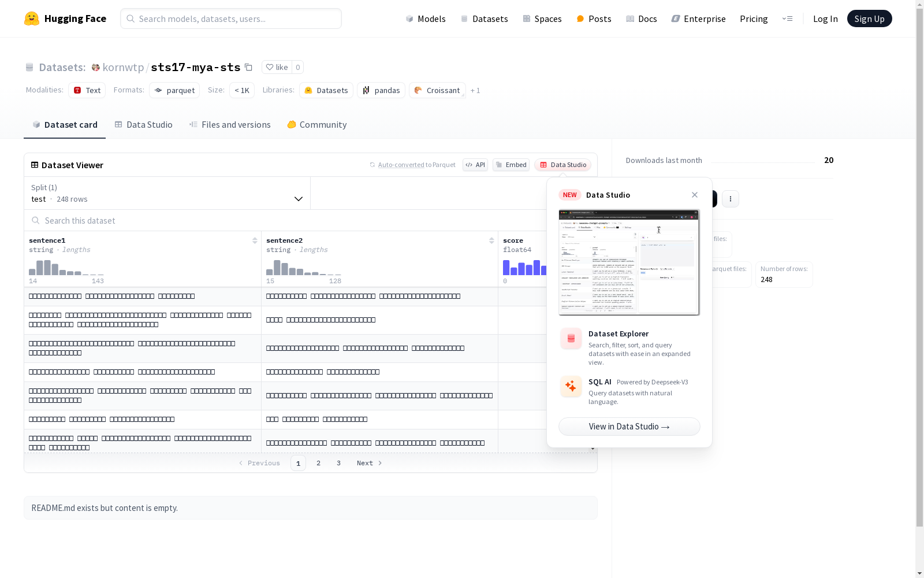Image resolution: width=924 pixels, height=578 pixels.
Task: Open the Spaces nav item
Action: click(x=542, y=18)
